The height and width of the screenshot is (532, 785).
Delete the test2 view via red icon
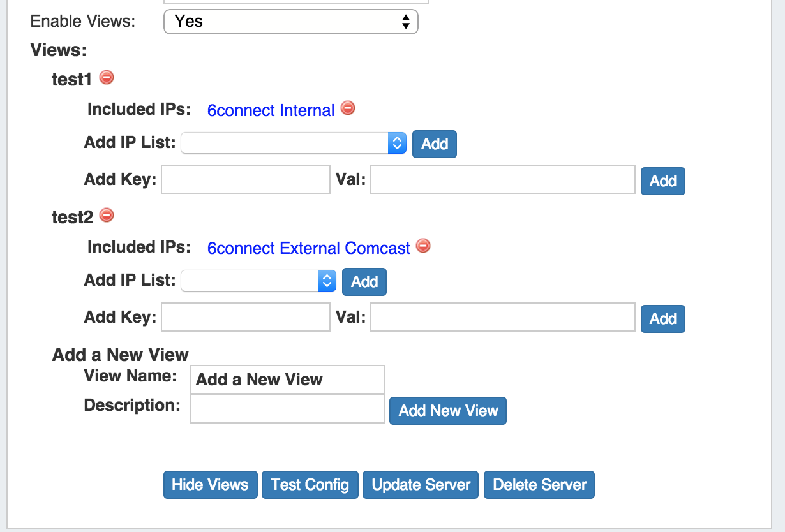(107, 215)
